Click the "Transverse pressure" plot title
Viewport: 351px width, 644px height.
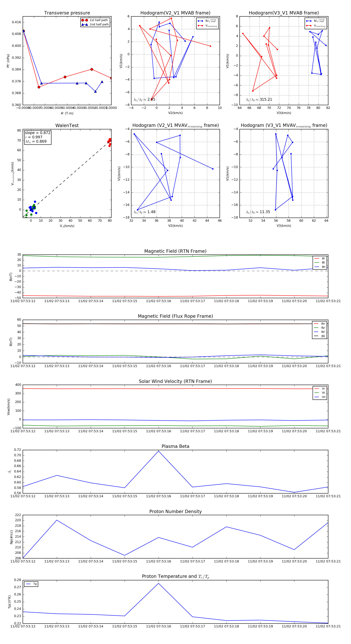[67, 13]
